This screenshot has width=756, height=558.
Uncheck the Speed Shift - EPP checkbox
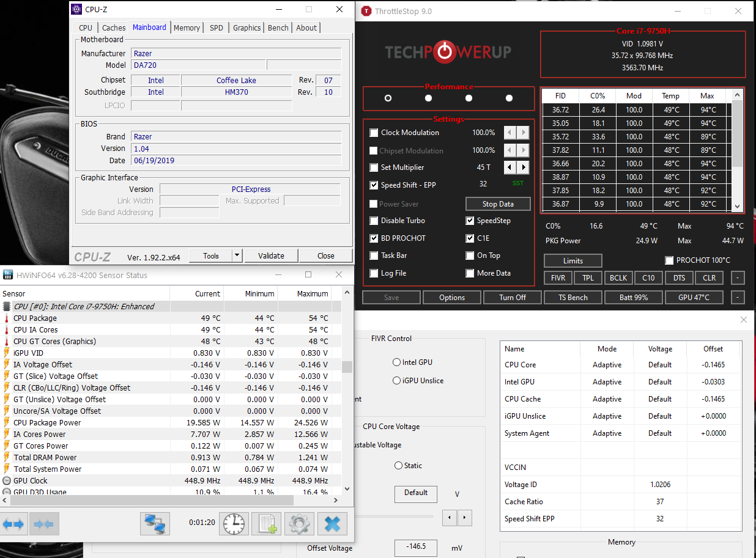coord(374,185)
